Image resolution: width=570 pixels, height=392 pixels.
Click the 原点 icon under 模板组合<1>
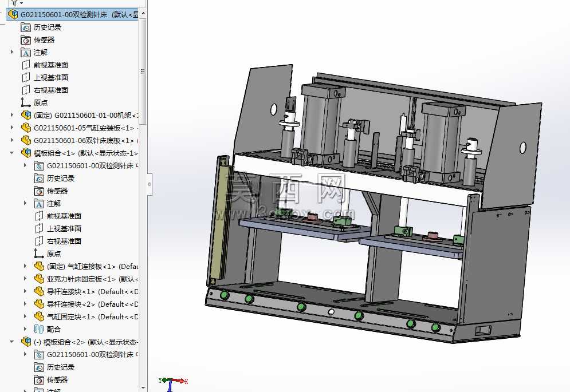coord(39,254)
